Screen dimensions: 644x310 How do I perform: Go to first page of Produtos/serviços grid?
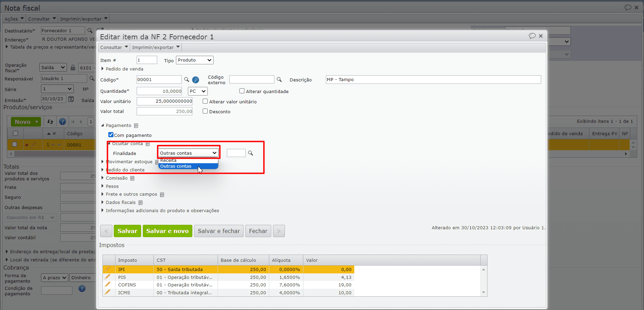(x=73, y=121)
